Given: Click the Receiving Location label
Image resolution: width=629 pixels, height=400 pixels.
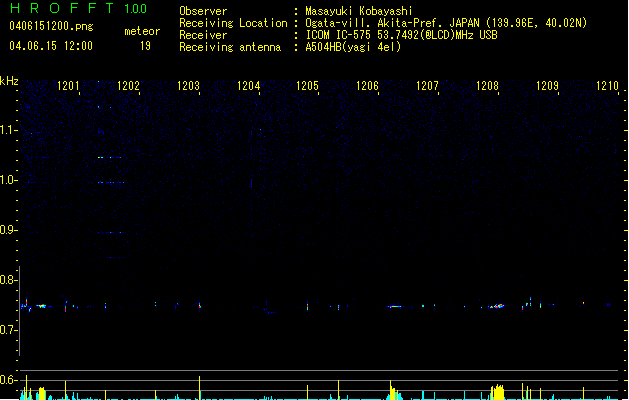Looking at the screenshot, I should [x=233, y=23].
